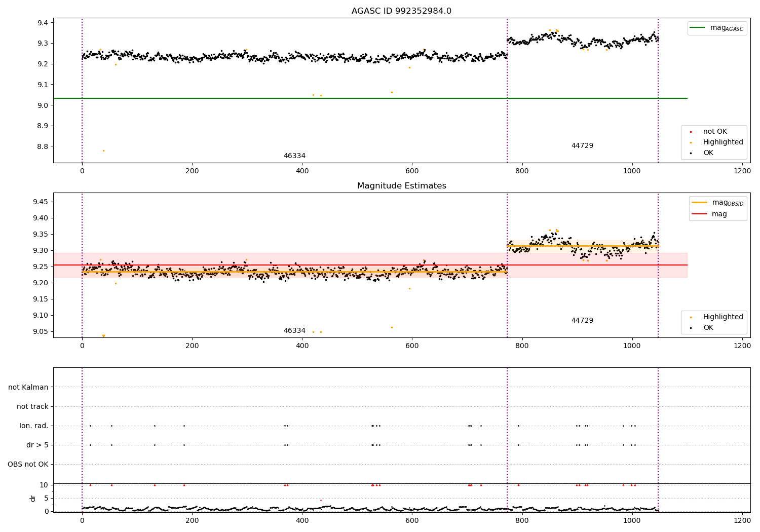Click the red mag line in middle plot
This screenshot has height=532, width=760.
(x=370, y=265)
